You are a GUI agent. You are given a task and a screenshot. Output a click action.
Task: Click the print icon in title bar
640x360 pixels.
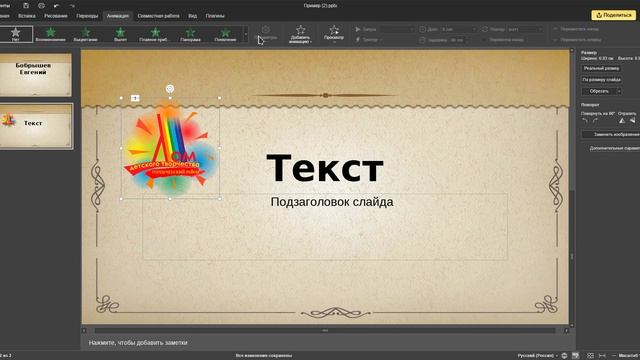[41, 6]
